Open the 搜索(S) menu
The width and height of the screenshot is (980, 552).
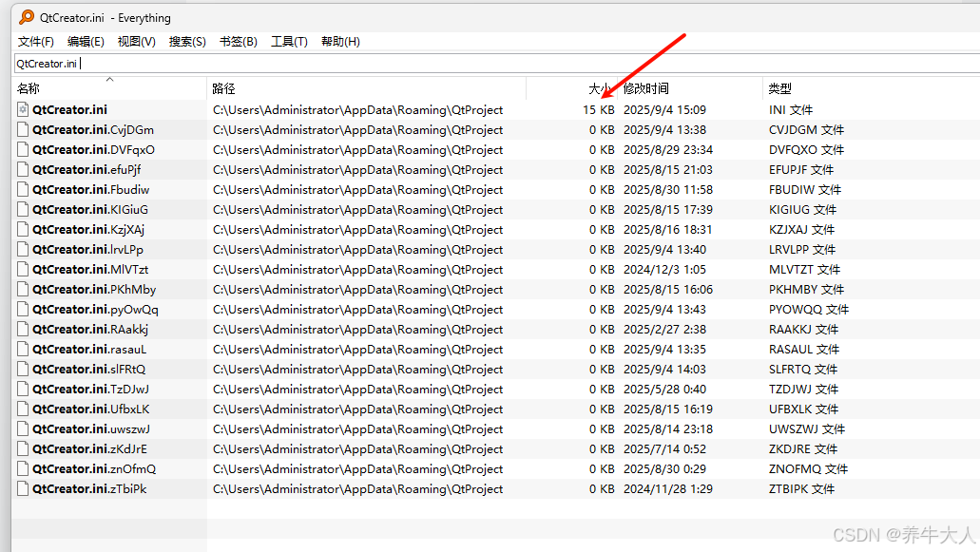click(x=187, y=42)
